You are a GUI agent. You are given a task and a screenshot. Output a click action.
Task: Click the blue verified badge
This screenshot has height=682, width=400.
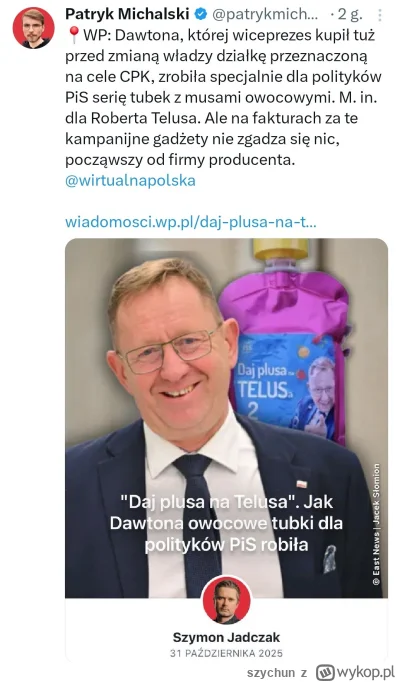tap(200, 14)
